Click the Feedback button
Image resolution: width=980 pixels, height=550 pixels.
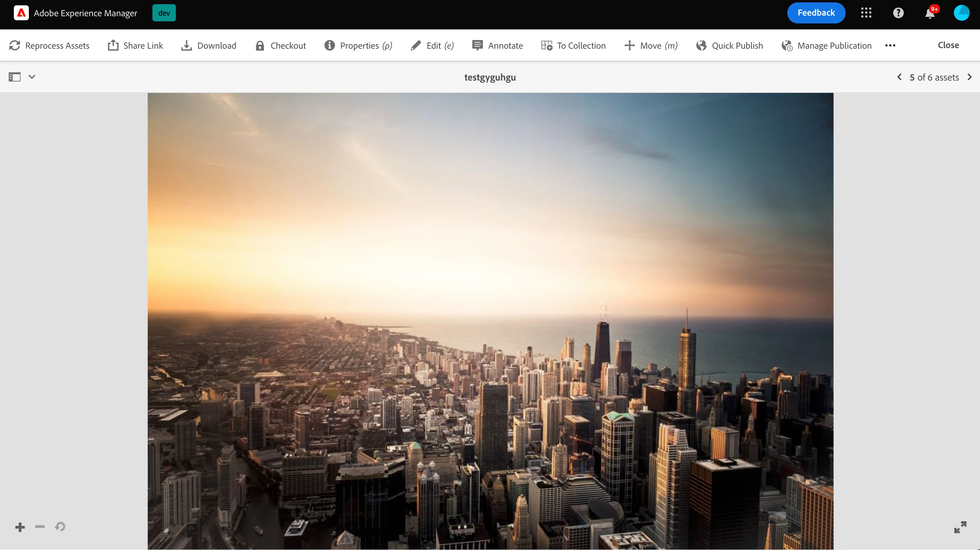coord(816,13)
